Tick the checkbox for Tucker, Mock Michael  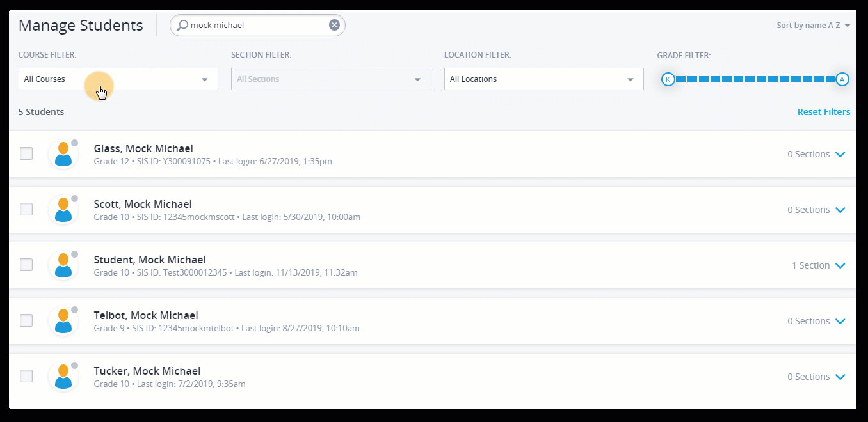(x=26, y=376)
